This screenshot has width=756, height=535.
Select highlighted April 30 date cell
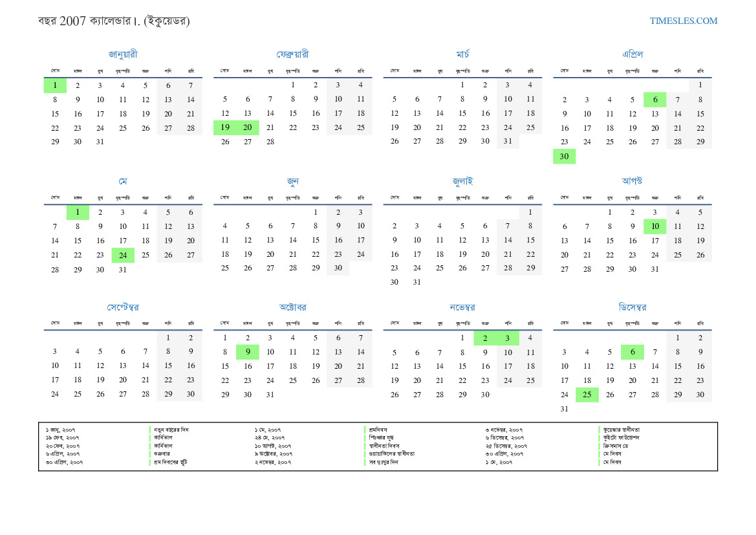pyautogui.click(x=564, y=157)
